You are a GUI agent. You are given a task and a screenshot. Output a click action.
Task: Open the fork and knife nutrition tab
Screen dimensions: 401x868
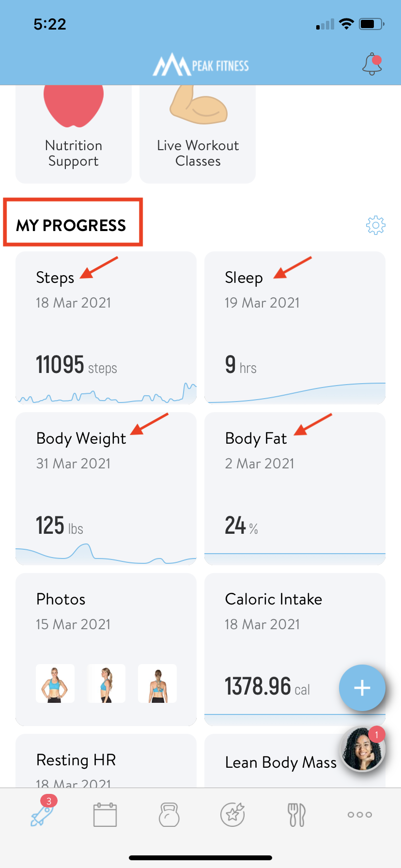coord(296,814)
